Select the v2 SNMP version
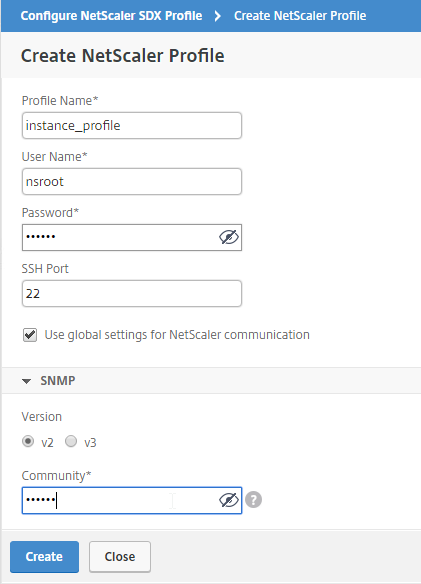This screenshot has width=421, height=584. 28,441
